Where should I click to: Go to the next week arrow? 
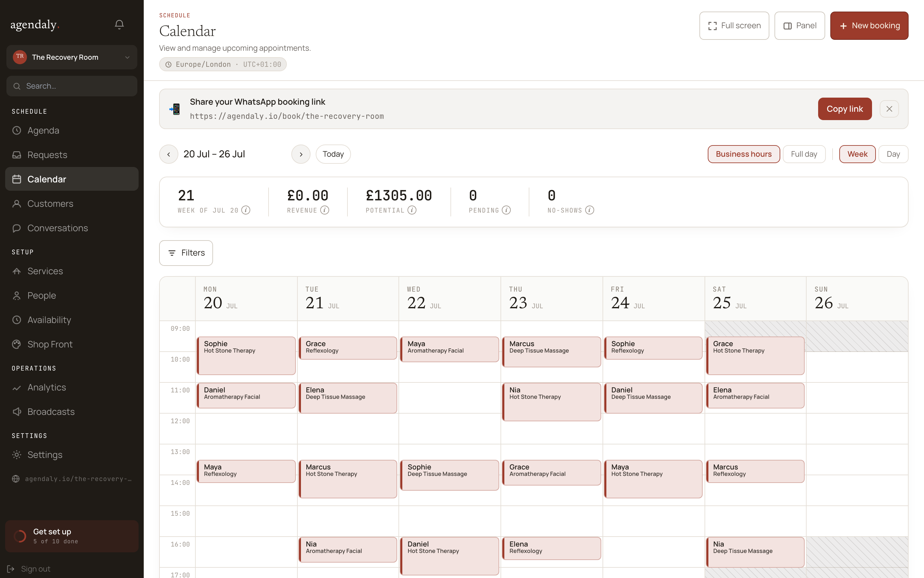(x=301, y=154)
